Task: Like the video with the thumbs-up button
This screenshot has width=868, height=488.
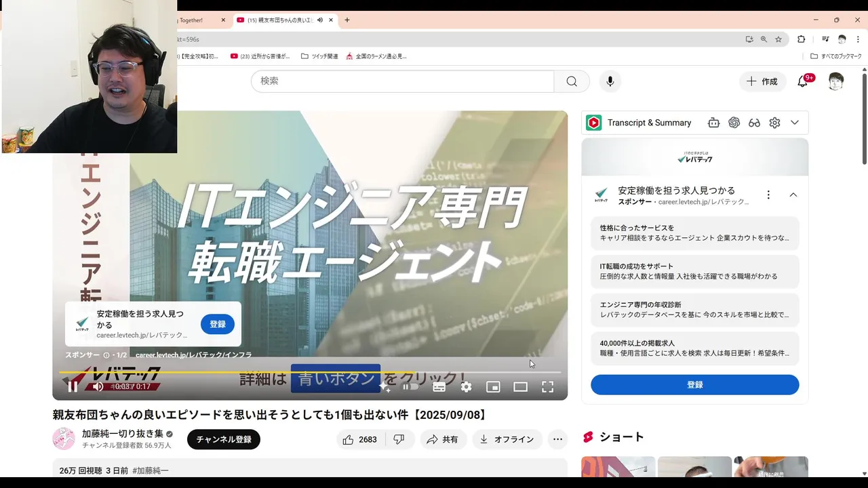Action: pyautogui.click(x=360, y=439)
